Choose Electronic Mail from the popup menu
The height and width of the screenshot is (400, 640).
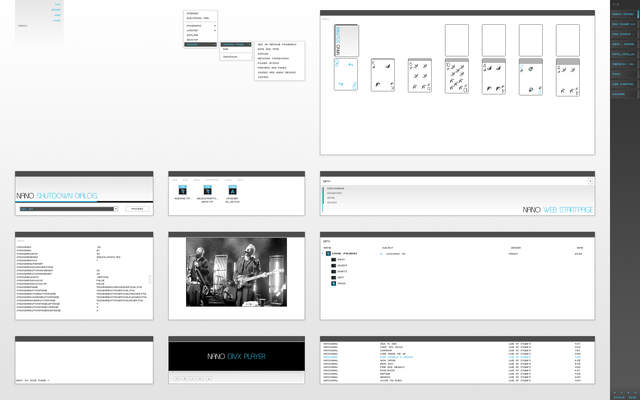pos(200,18)
